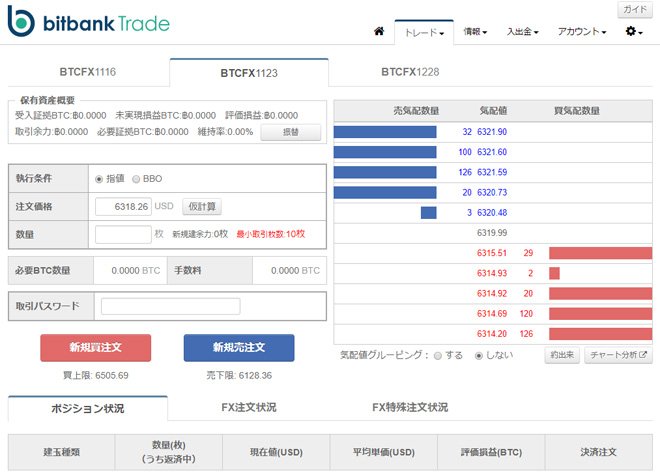This screenshot has width=660, height=475.
Task: Focus the 取引パスワード input field
Action: coord(170,306)
